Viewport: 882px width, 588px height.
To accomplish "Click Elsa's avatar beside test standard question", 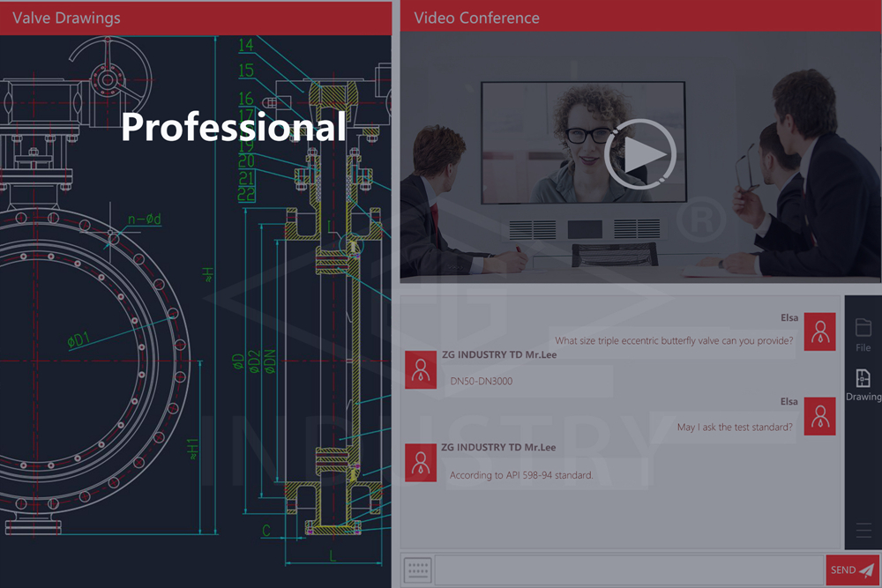I will (819, 417).
